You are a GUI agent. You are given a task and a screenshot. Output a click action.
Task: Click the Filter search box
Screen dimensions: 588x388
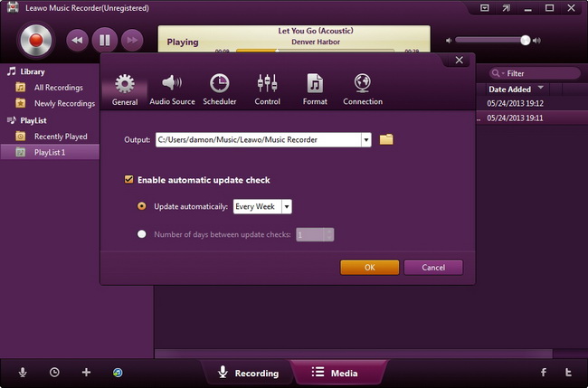tap(535, 73)
